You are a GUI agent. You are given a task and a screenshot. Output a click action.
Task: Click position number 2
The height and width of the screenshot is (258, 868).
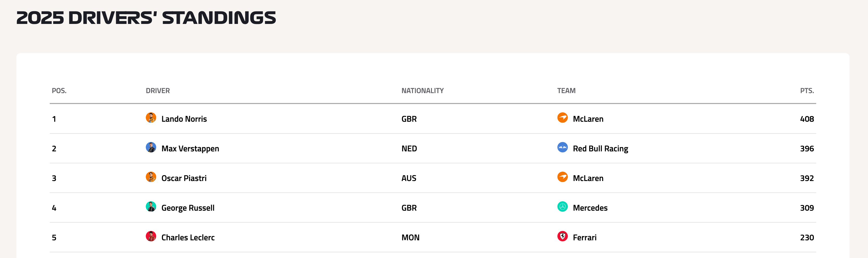pos(54,149)
